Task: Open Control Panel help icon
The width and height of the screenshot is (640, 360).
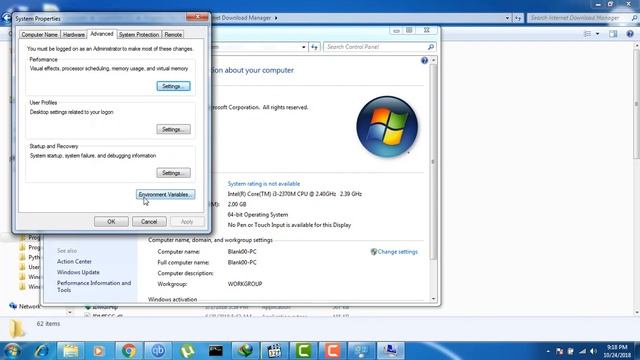Action: coord(424,60)
